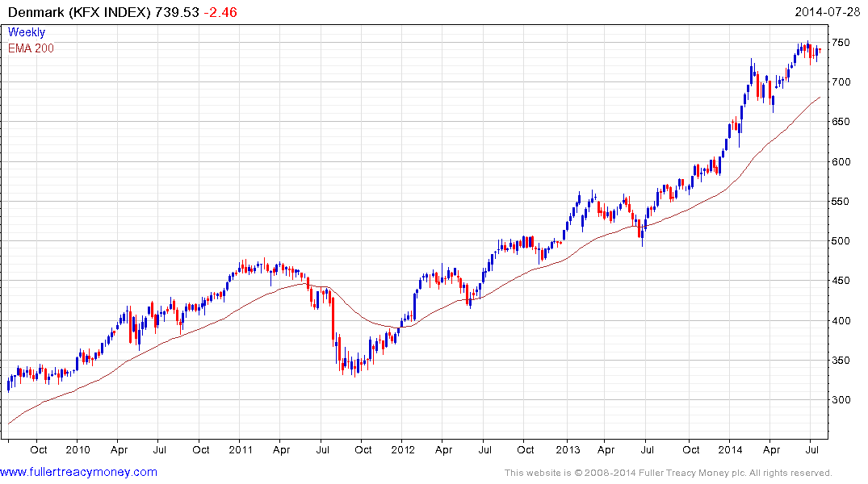Click the 400 price axis label
Image resolution: width=868 pixels, height=484 pixels.
point(841,320)
